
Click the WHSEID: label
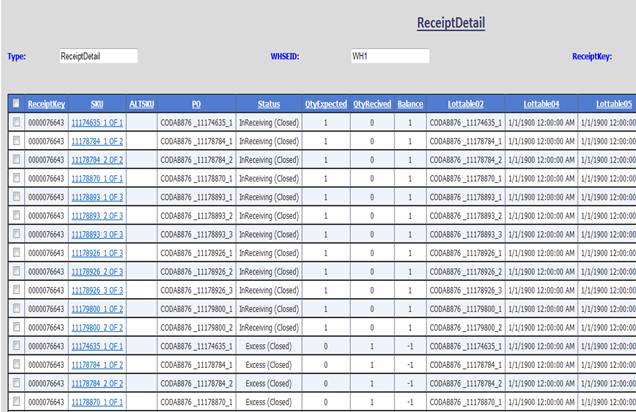pyautogui.click(x=285, y=56)
